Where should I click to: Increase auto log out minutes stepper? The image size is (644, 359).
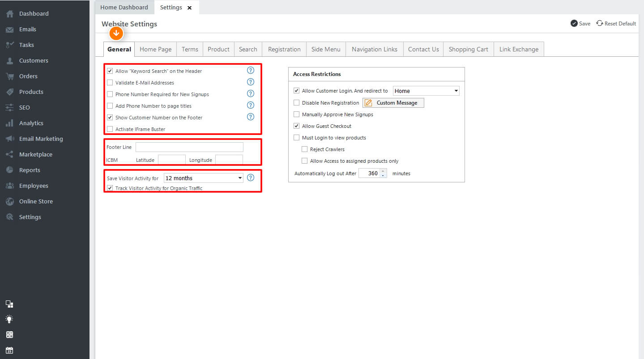click(x=383, y=171)
